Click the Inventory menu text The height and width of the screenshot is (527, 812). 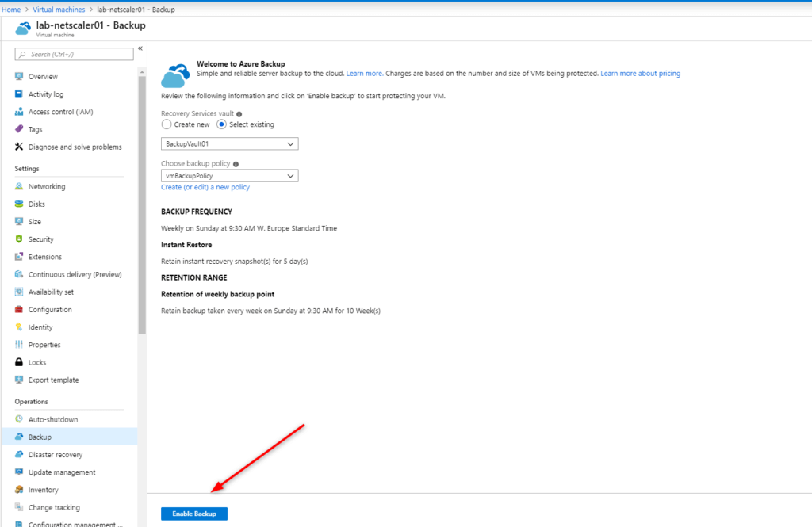coord(44,490)
